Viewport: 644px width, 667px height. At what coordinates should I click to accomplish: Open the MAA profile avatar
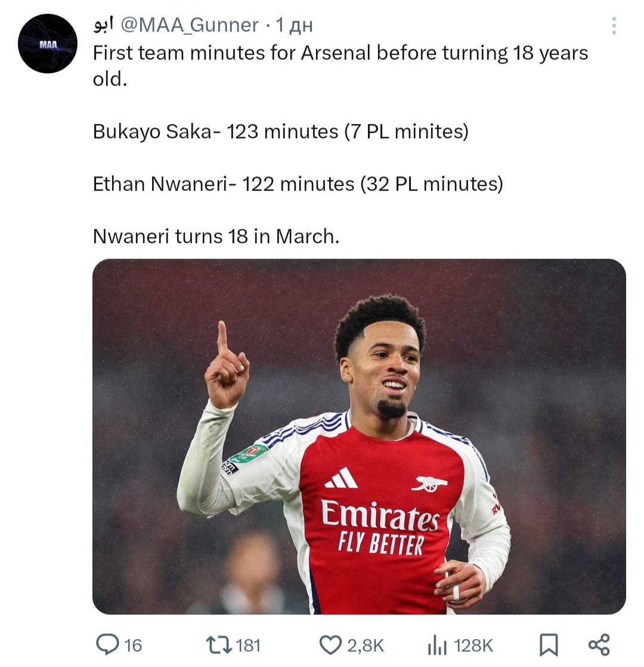48,44
